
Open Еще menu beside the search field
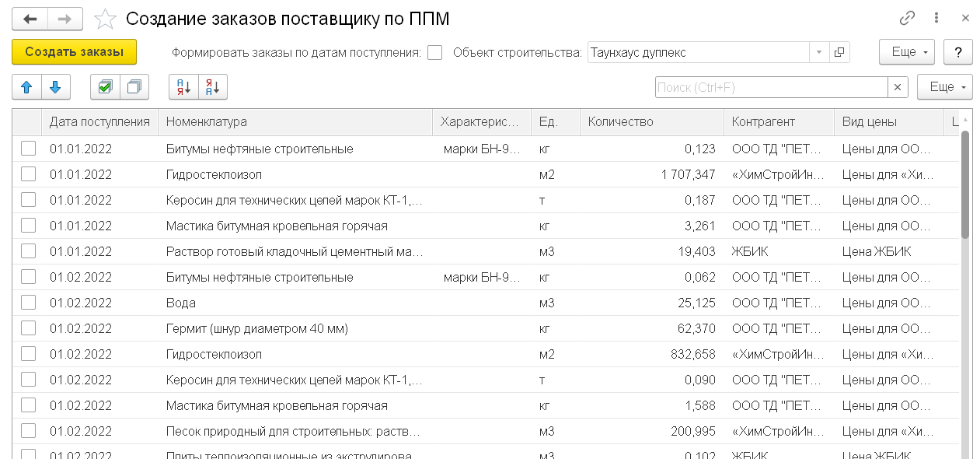944,87
